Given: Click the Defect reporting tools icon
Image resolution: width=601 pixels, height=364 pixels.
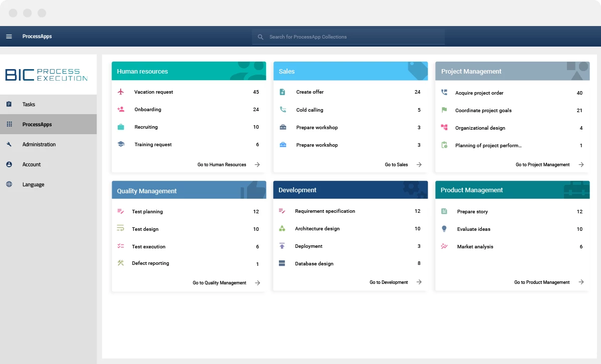Looking at the screenshot, I should click(x=121, y=263).
